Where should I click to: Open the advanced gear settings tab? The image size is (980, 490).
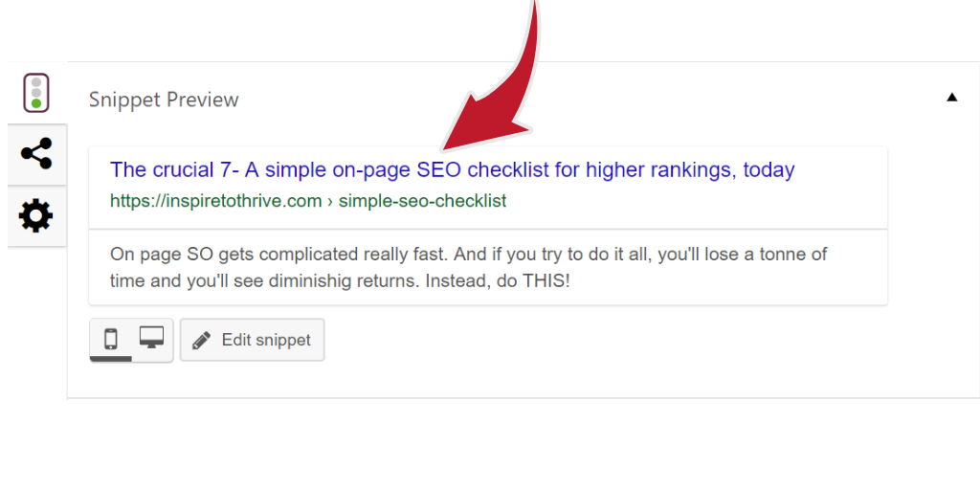[36, 216]
